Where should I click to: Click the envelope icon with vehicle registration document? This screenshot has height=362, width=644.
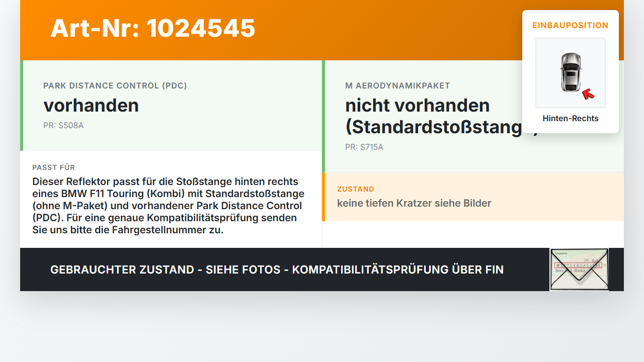pyautogui.click(x=579, y=269)
